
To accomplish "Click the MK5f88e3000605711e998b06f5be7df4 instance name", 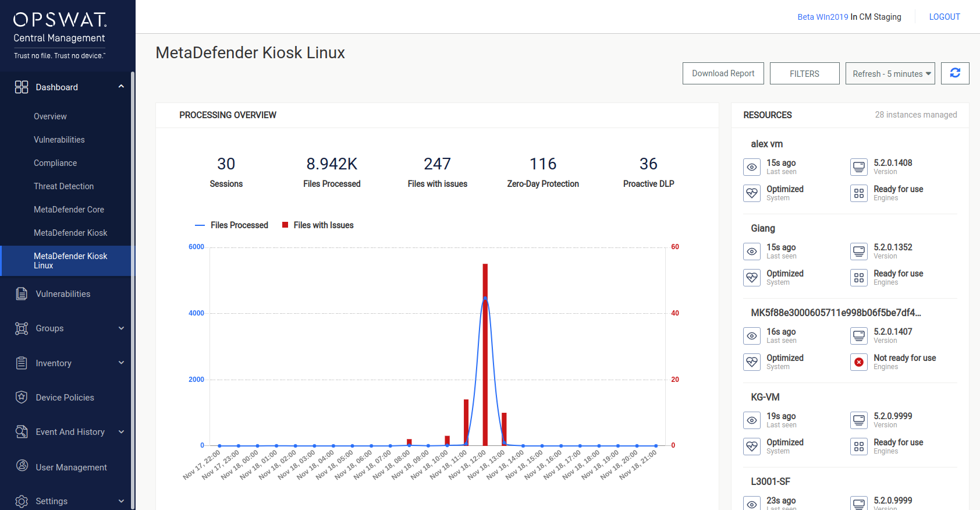I will tap(836, 313).
